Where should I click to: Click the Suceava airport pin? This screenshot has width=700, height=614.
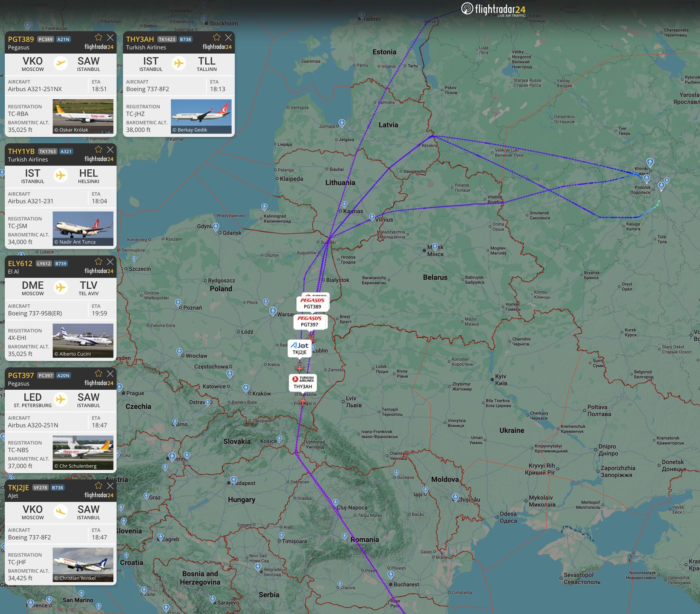point(396,473)
